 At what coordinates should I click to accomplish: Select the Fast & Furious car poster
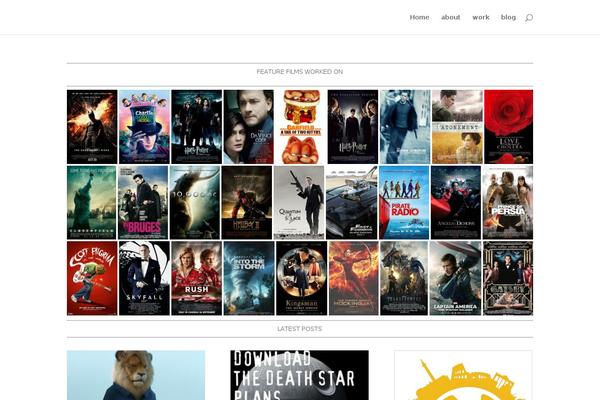(352, 202)
